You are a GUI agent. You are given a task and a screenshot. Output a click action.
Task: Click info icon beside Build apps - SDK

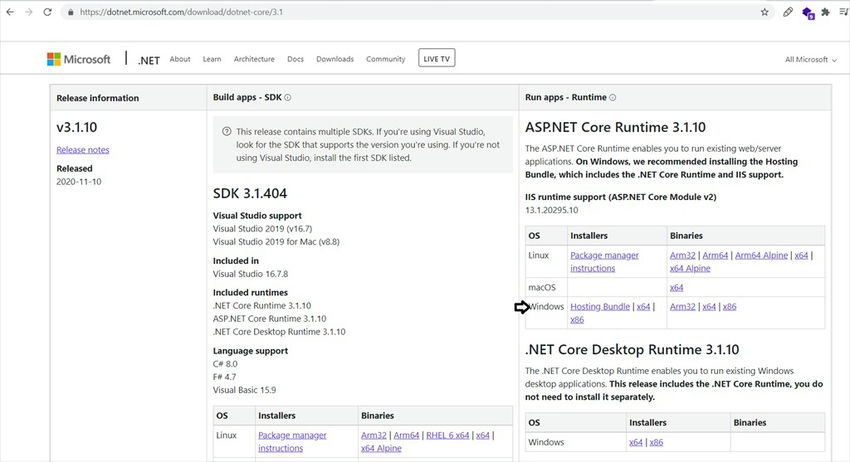point(288,98)
